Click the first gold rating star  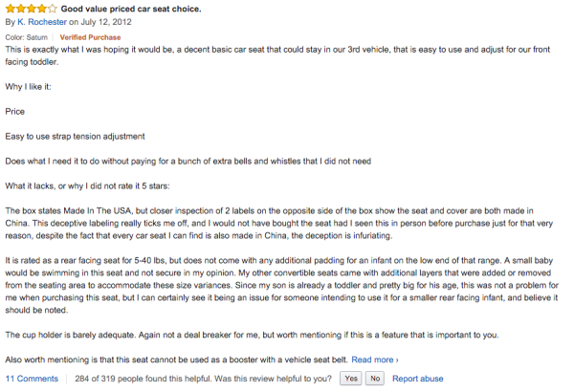(11, 9)
